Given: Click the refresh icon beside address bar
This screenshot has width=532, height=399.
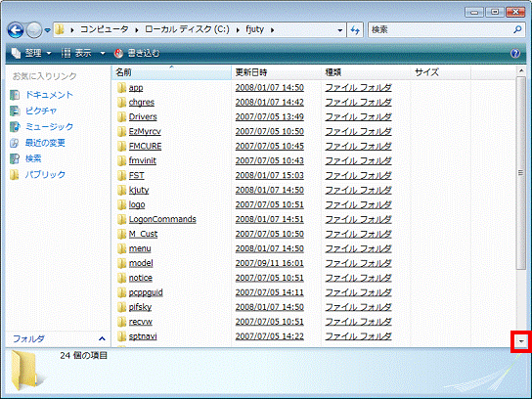Looking at the screenshot, I should [x=355, y=30].
